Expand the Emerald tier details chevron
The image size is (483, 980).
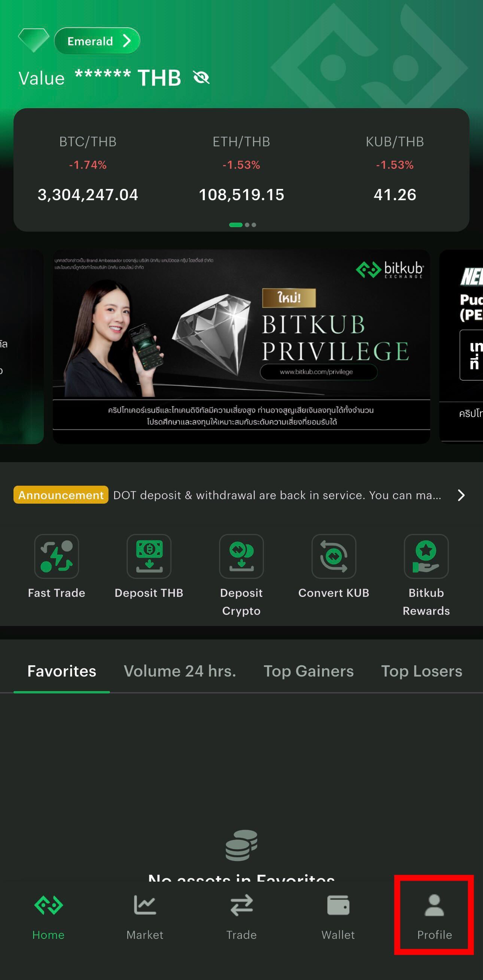pyautogui.click(x=127, y=41)
